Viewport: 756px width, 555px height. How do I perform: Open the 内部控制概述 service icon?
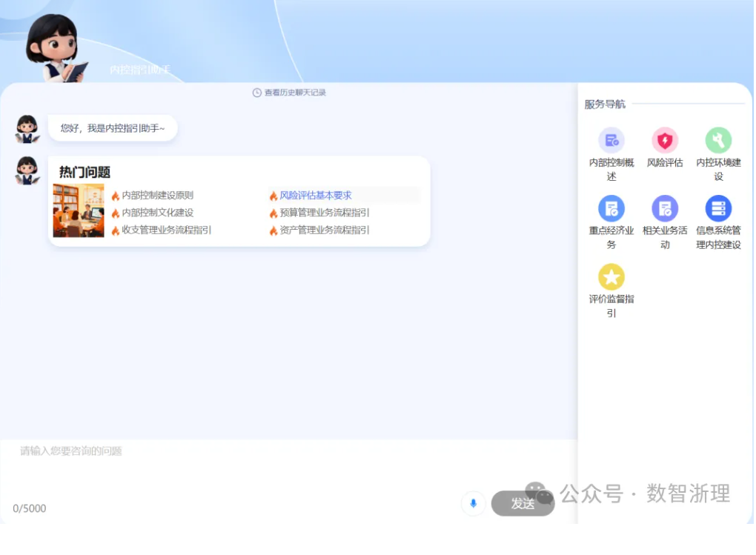click(x=611, y=141)
